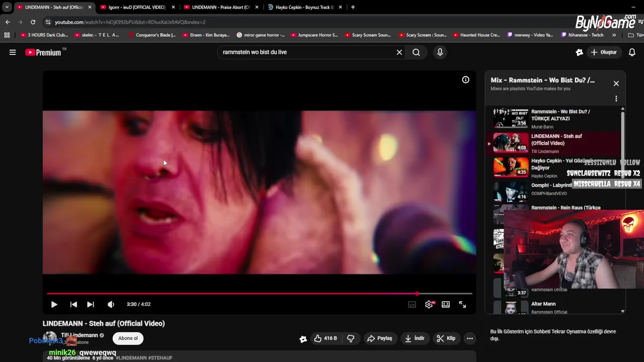Like the video with 416 B likes
This screenshot has height=362, width=644.
coord(326,338)
